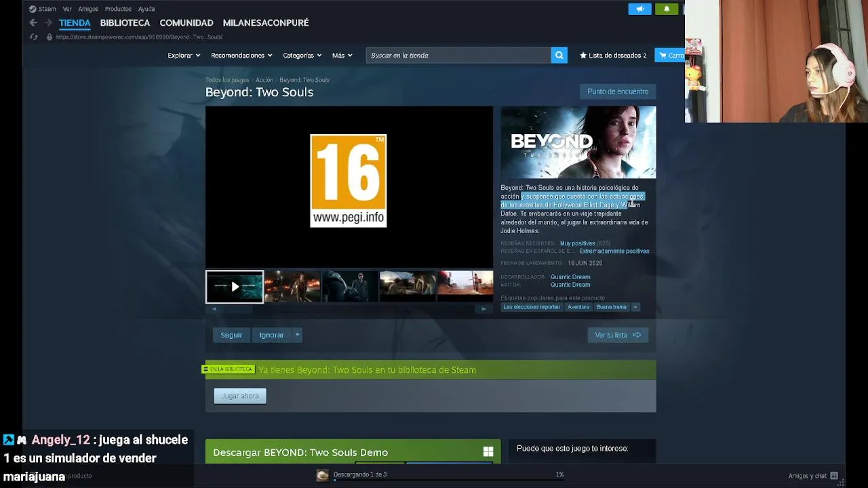Open the Steam menu

tap(47, 9)
